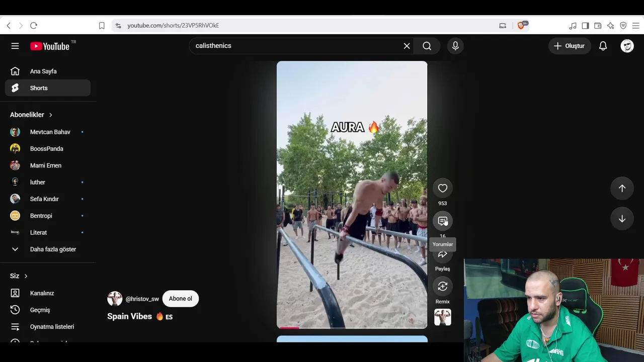644x362 pixels.
Task: Open Oynatma listeleri in the sidebar
Action: pos(48,327)
